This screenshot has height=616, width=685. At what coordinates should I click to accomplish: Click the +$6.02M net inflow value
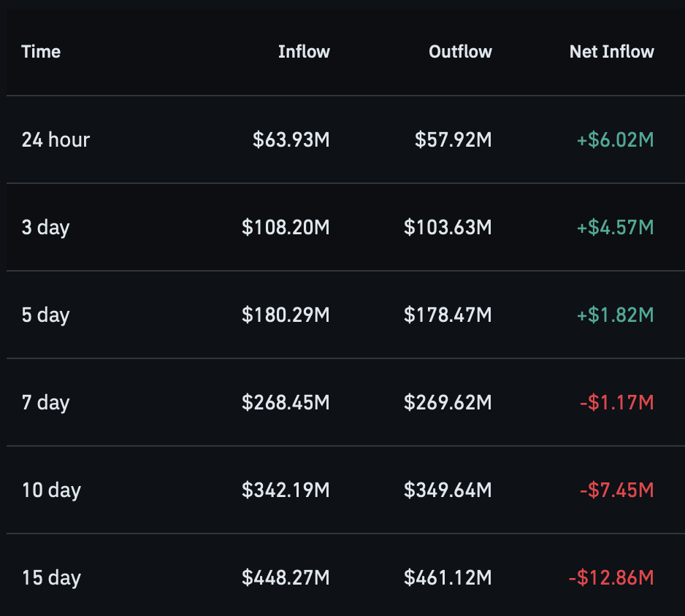pyautogui.click(x=616, y=139)
